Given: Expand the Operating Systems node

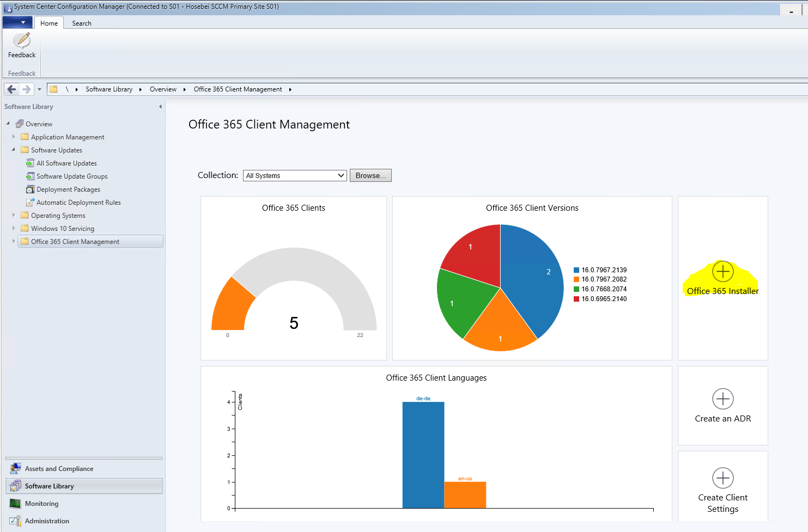Looking at the screenshot, I should pos(14,215).
